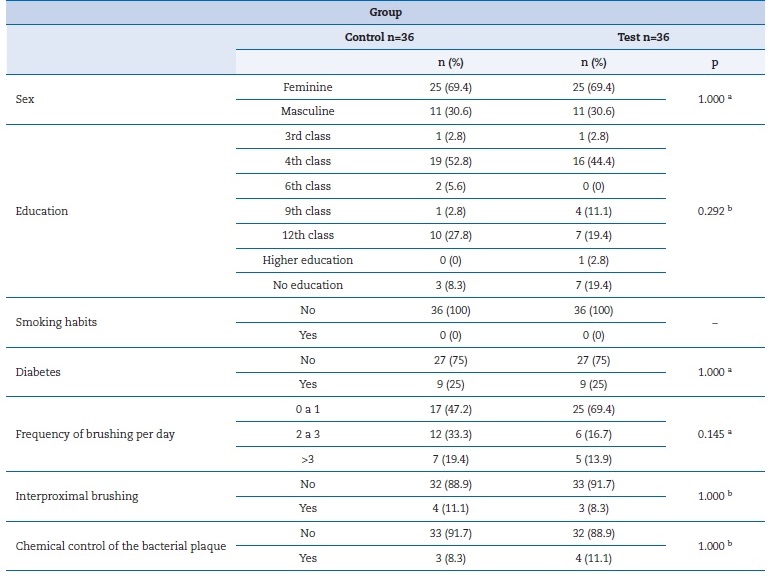Click the "Sex" row label
Screen dimensions: 771x577
click(x=25, y=100)
